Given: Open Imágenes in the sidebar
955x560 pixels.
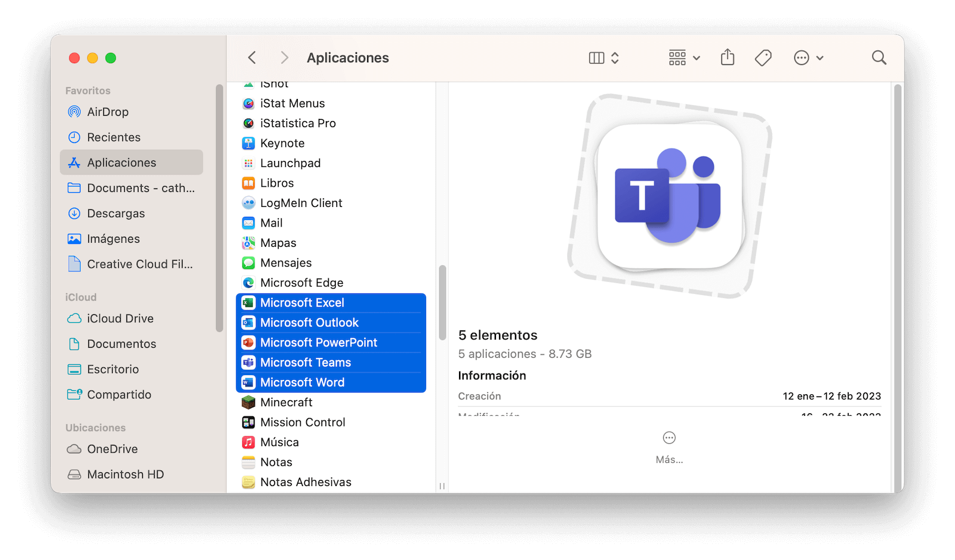Looking at the screenshot, I should pyautogui.click(x=131, y=239).
